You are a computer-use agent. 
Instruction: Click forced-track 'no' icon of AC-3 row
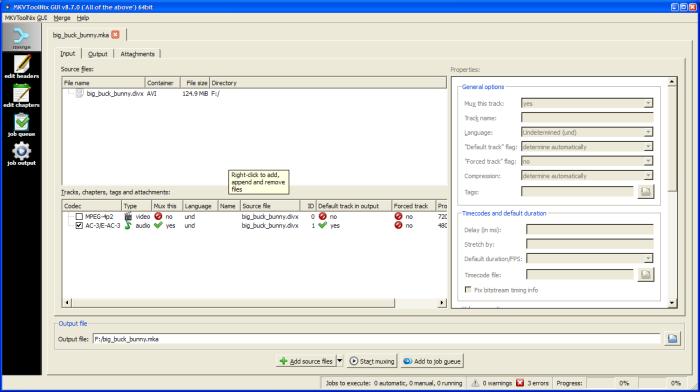[x=399, y=225]
